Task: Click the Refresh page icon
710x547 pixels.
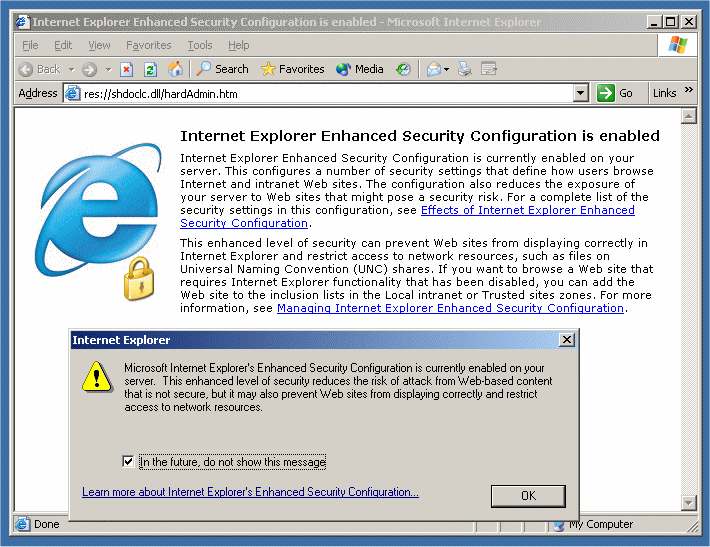Action: point(150,69)
